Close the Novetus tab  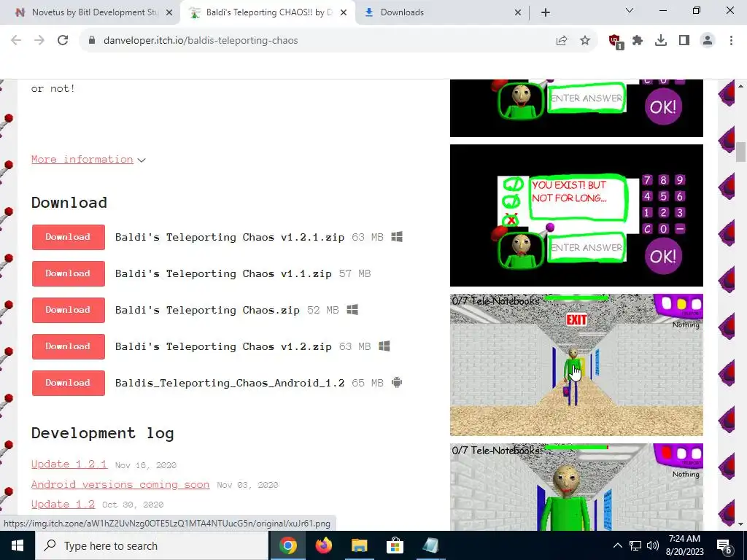169,13
